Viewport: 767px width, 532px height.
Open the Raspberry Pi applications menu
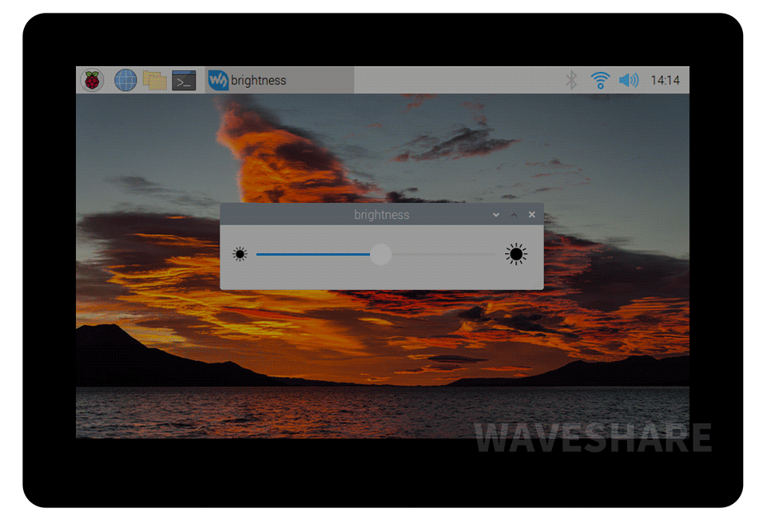click(x=93, y=80)
